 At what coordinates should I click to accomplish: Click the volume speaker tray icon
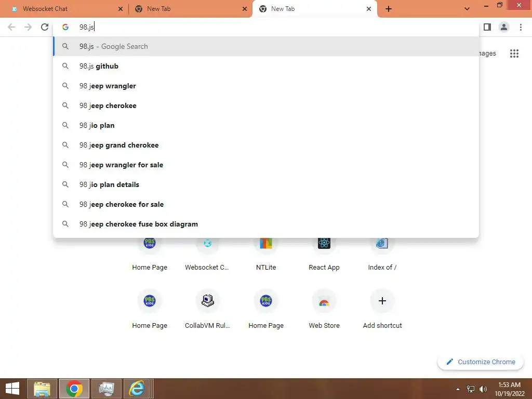483,389
